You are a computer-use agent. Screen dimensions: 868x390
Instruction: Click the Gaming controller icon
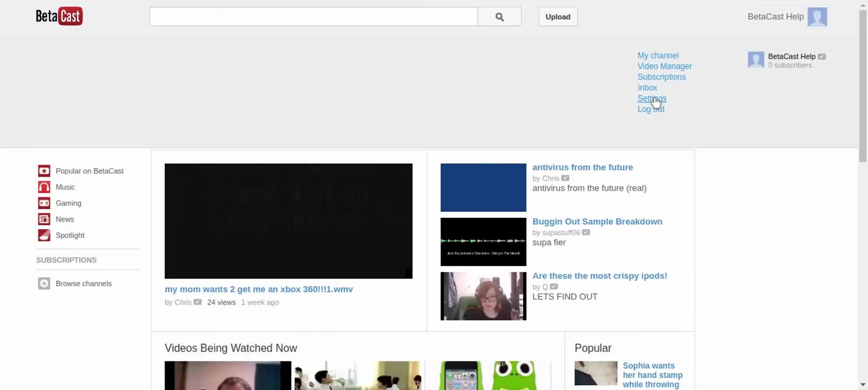(x=44, y=203)
